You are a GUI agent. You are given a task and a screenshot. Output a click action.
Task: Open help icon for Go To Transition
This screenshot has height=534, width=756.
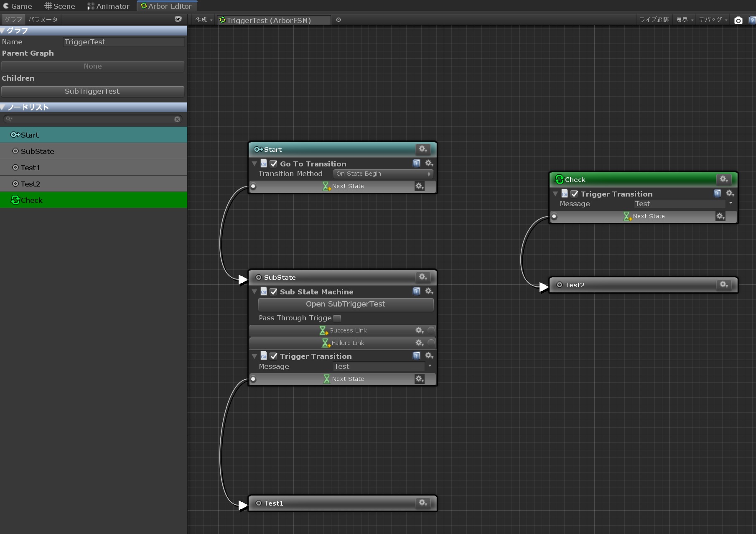click(x=416, y=164)
